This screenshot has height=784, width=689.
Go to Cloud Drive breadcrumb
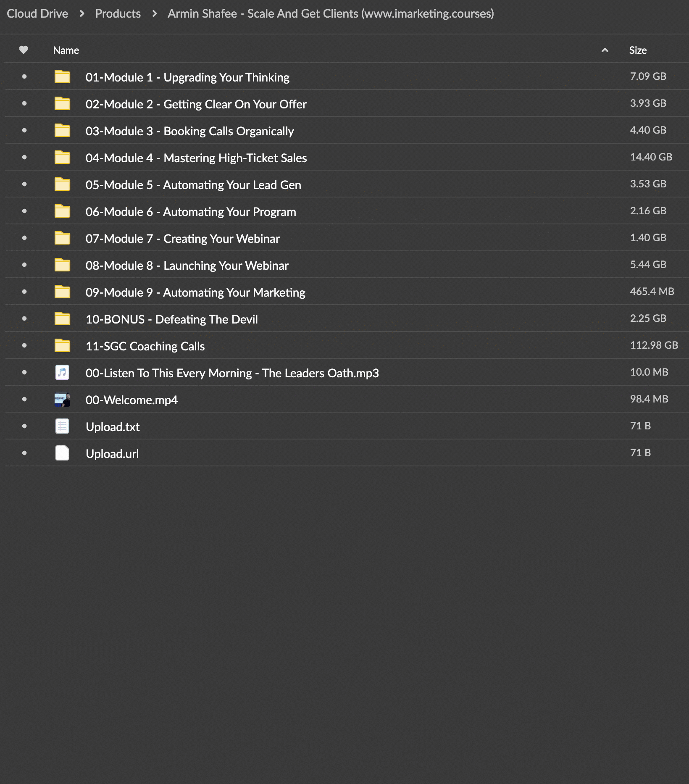tap(37, 13)
